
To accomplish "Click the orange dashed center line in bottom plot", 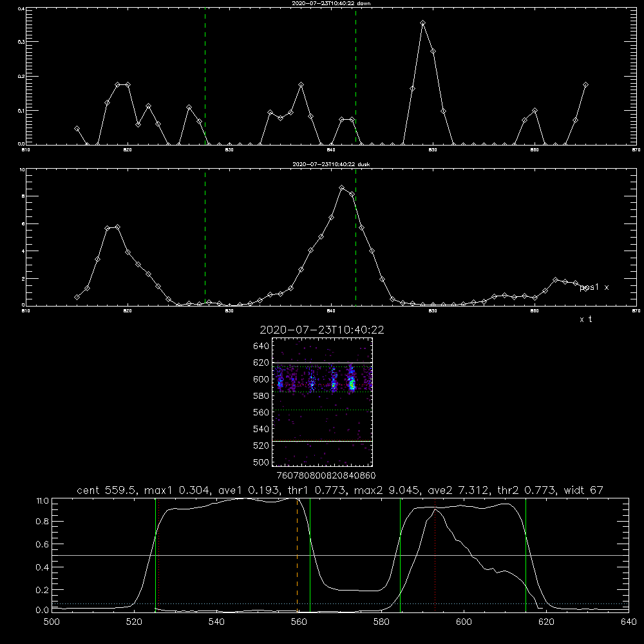I will click(x=297, y=555).
